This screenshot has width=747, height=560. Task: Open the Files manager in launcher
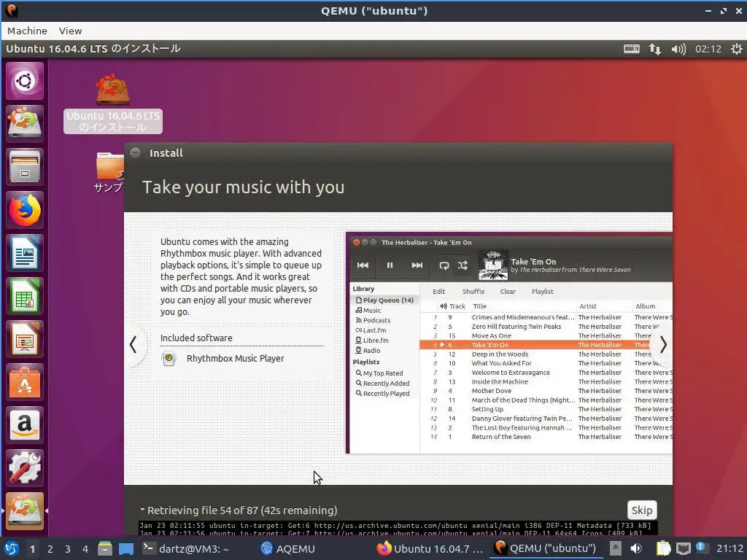click(25, 167)
